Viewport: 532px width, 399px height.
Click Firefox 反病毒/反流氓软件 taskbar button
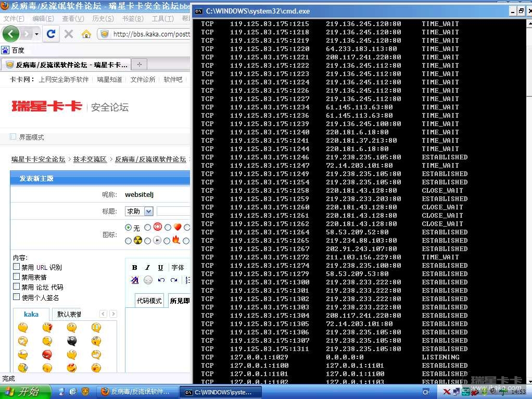click(x=138, y=392)
